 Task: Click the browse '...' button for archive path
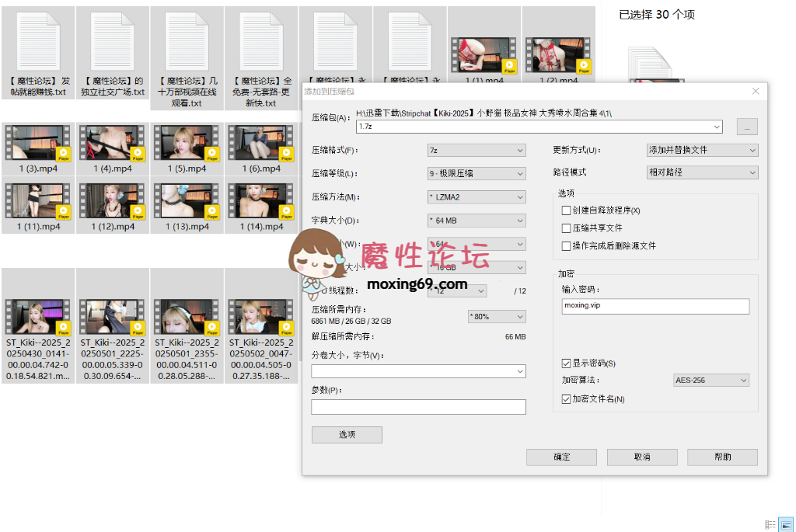747,127
